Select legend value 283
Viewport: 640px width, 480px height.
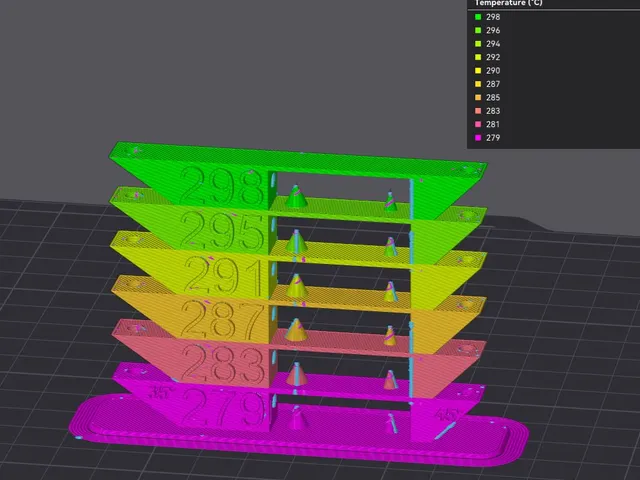[493, 111]
